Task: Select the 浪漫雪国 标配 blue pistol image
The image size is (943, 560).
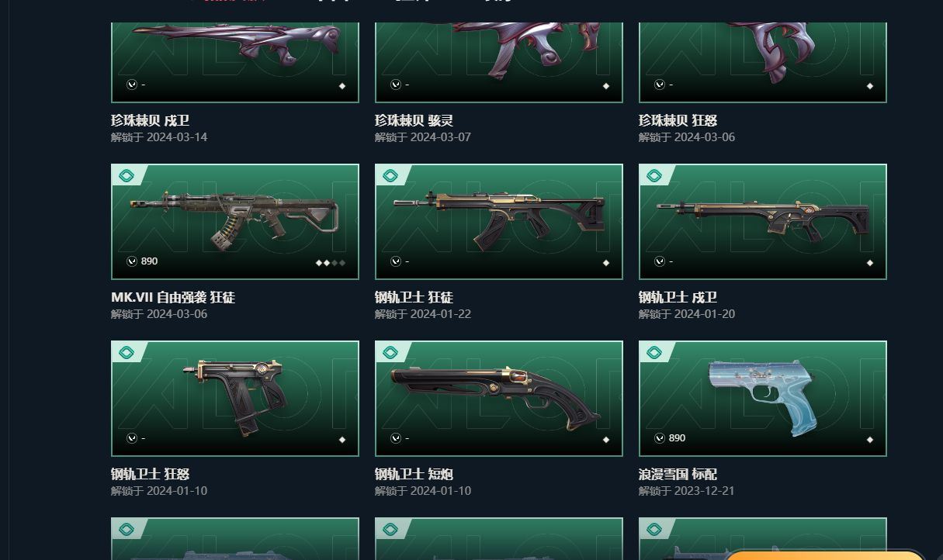Action: (762, 396)
